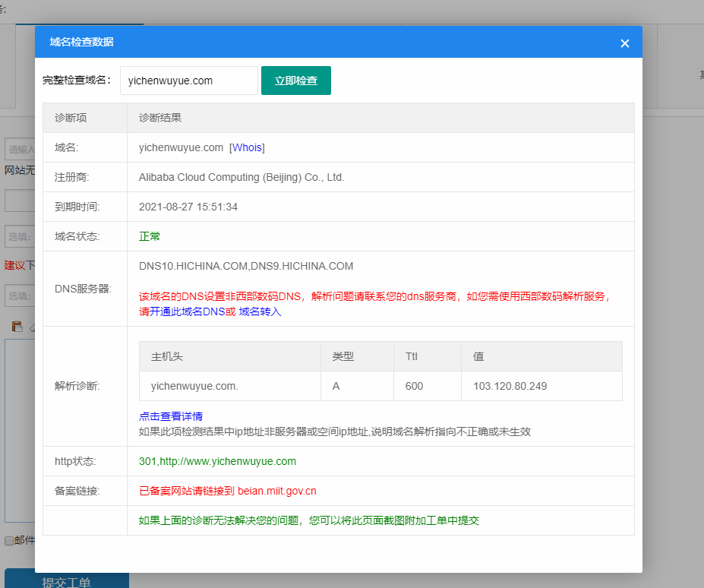This screenshot has width=704, height=588.
Task: Close the 域名检查数据 dialog
Action: point(624,43)
